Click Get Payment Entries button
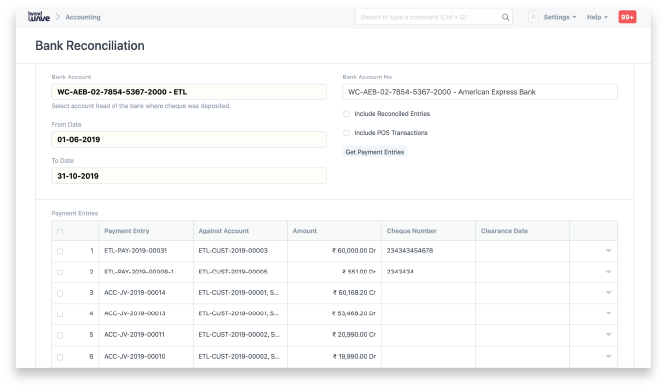The image size is (666, 390). point(375,152)
